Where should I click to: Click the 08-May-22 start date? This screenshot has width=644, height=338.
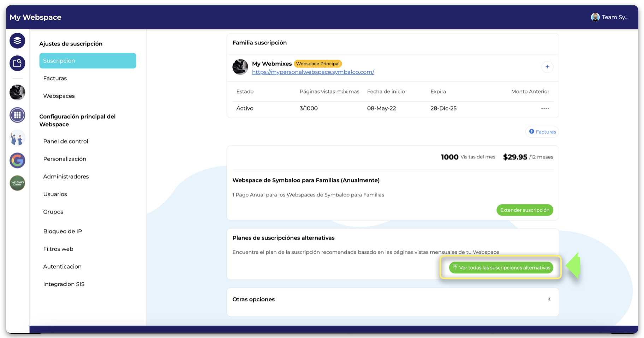(x=381, y=108)
